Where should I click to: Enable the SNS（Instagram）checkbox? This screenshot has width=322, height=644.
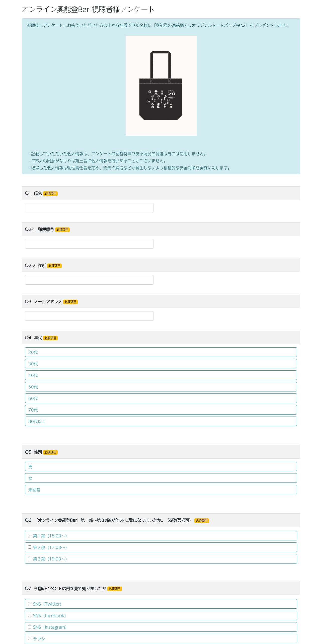pyautogui.click(x=30, y=627)
